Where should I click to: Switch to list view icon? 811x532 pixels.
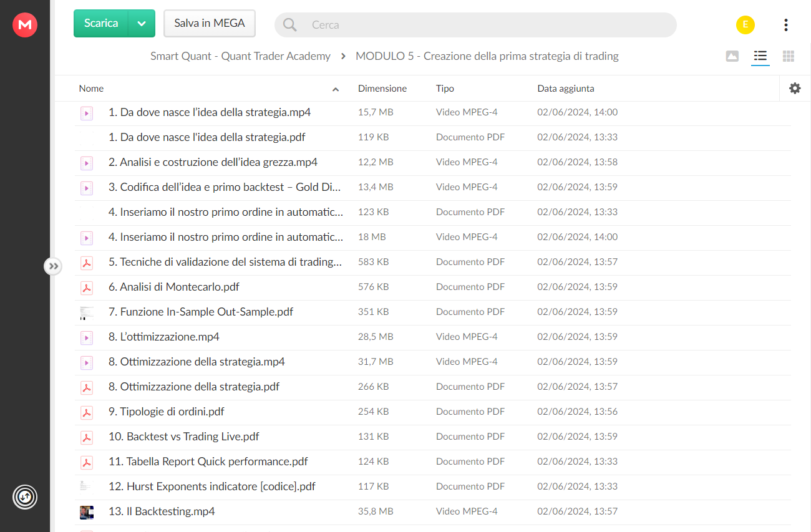pyautogui.click(x=760, y=56)
